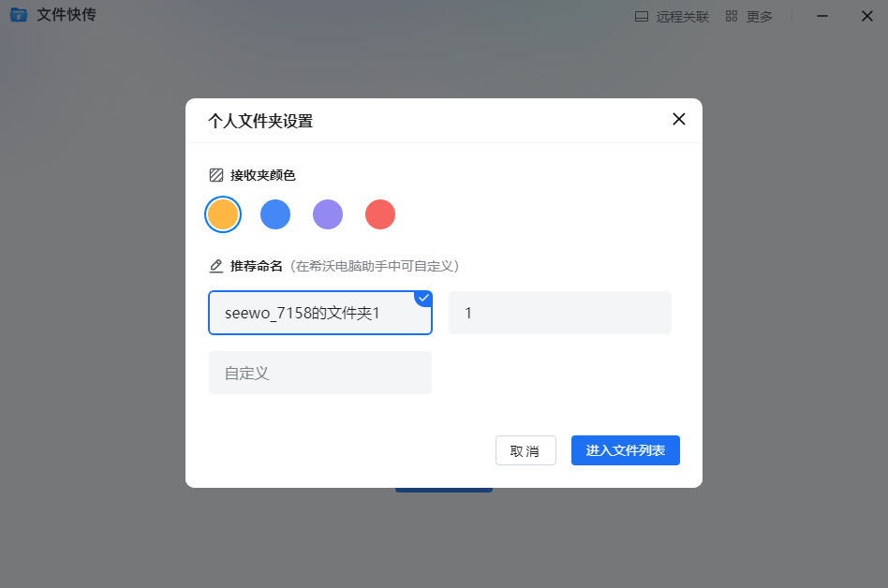This screenshot has height=588, width=888.
Task: Close the 个人文件夹设置 dialog
Action: tap(679, 119)
